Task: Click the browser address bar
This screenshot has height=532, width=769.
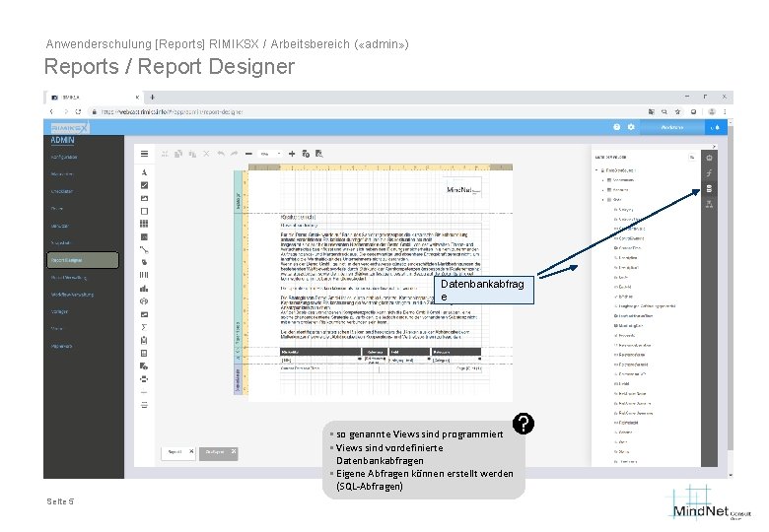Action: 366,111
